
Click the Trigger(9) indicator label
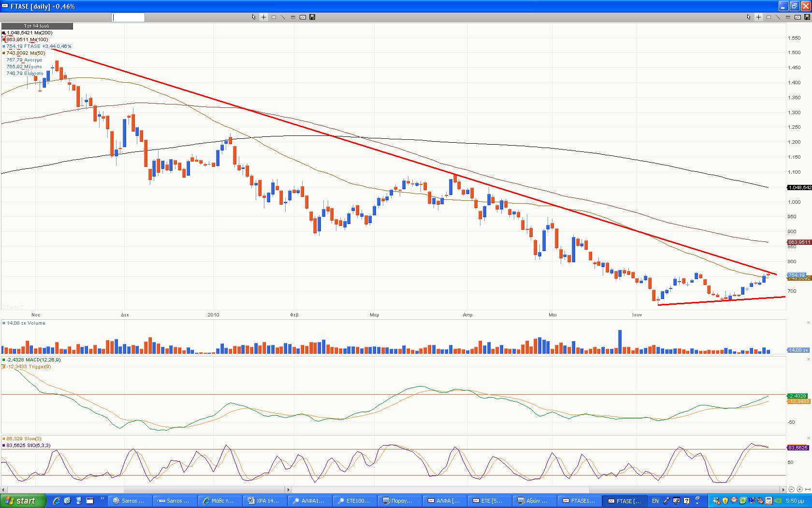pyautogui.click(x=29, y=367)
